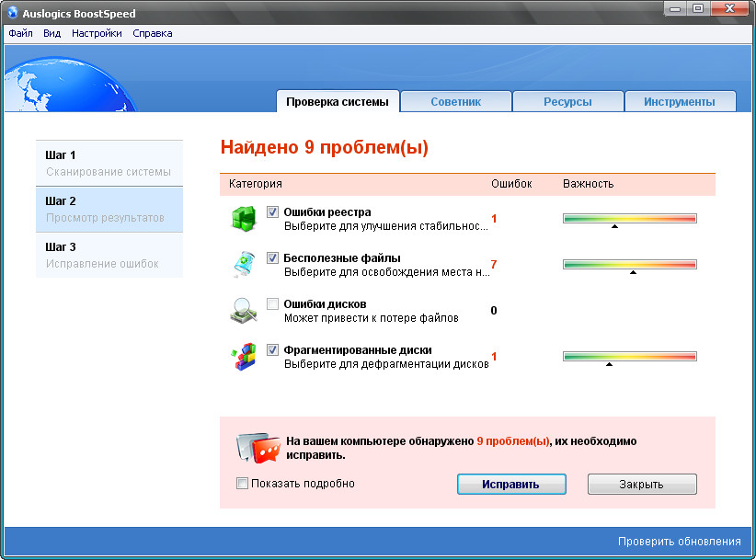
Task: Select Шаг 1 Сканирование системы step
Action: tap(109, 164)
